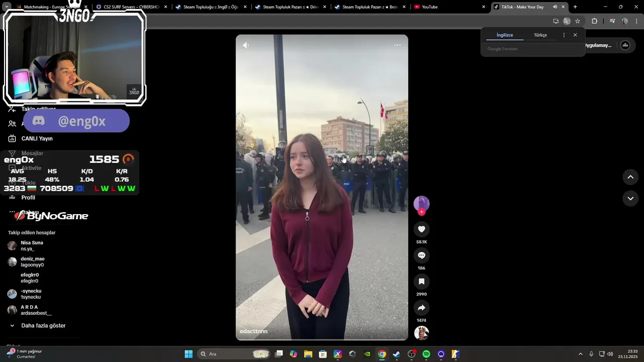The height and width of the screenshot is (362, 644).
Task: Close the YouTube tab
Action: (484, 7)
